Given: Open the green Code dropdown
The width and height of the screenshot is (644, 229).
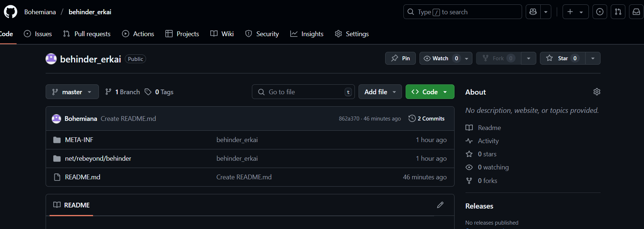Looking at the screenshot, I should tap(430, 92).
